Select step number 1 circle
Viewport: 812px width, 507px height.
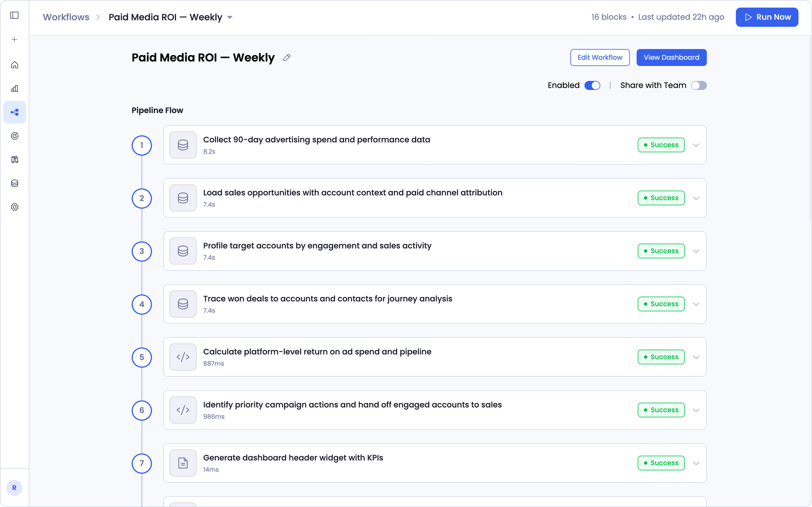(142, 145)
